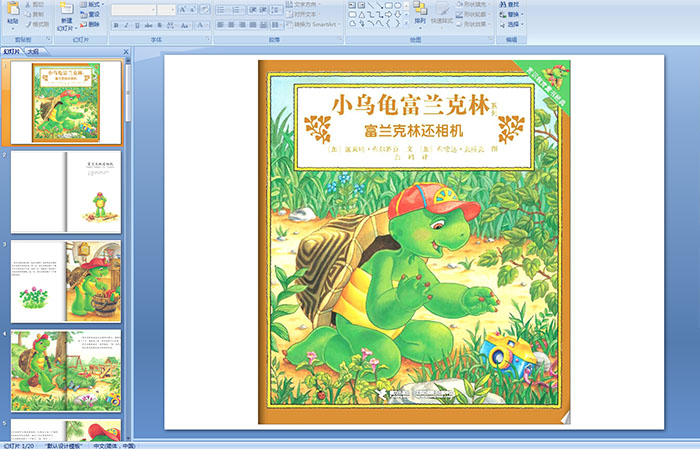Click the Quick Styles (快速样式) button
This screenshot has height=449, width=700.
(x=442, y=13)
